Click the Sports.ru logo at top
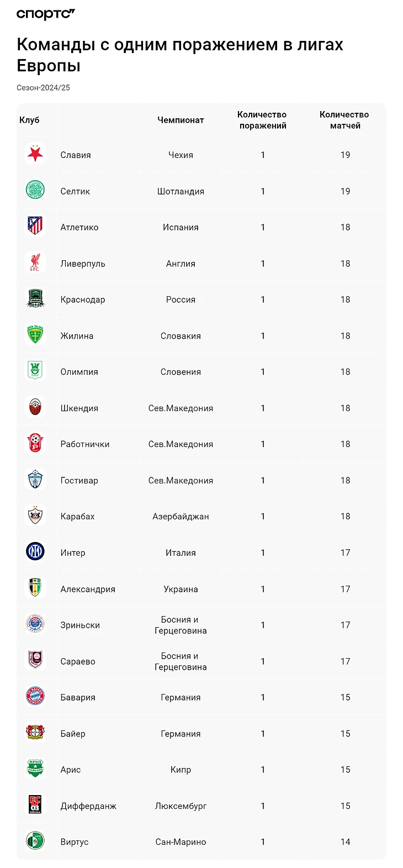The image size is (403, 868). click(x=45, y=14)
